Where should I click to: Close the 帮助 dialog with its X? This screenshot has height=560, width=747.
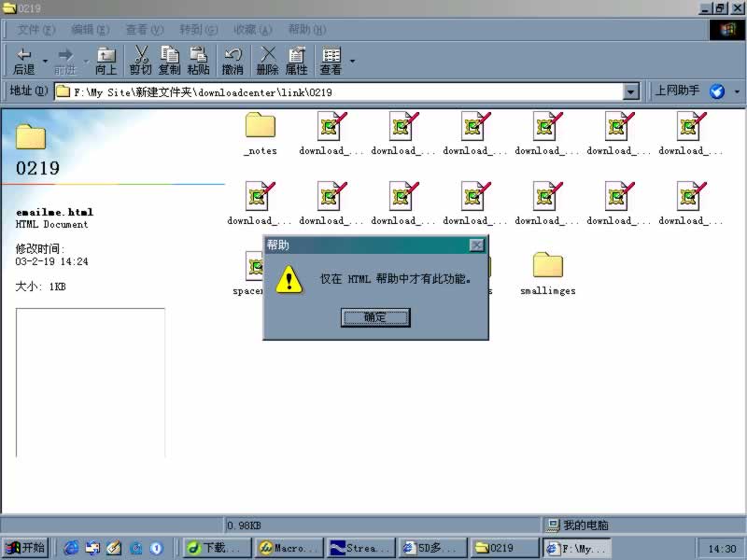point(476,245)
